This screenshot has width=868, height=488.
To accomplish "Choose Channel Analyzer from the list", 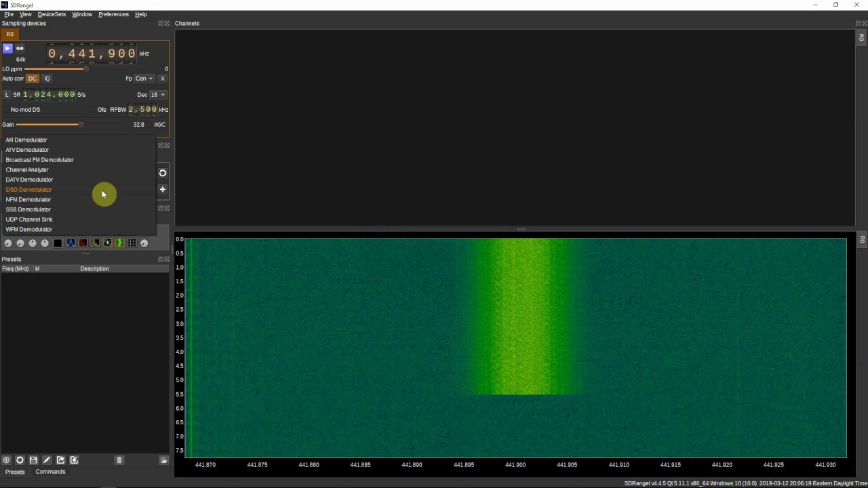I will tap(78, 169).
